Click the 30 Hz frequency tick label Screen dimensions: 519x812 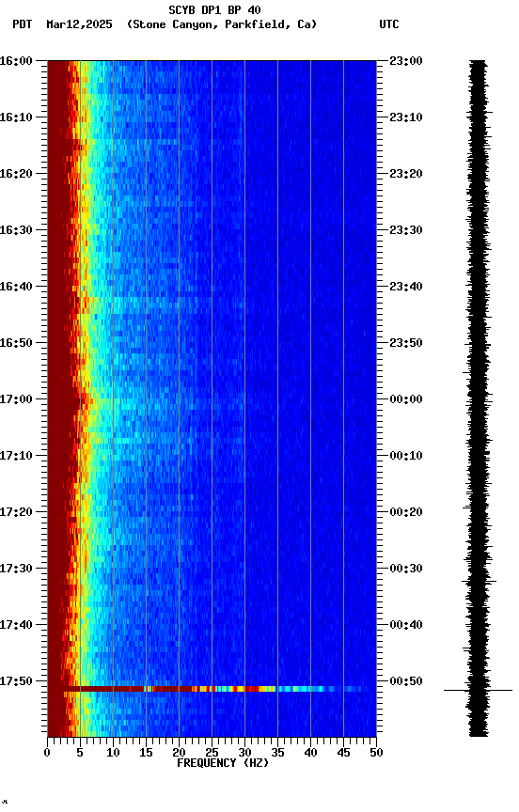pyautogui.click(x=244, y=753)
